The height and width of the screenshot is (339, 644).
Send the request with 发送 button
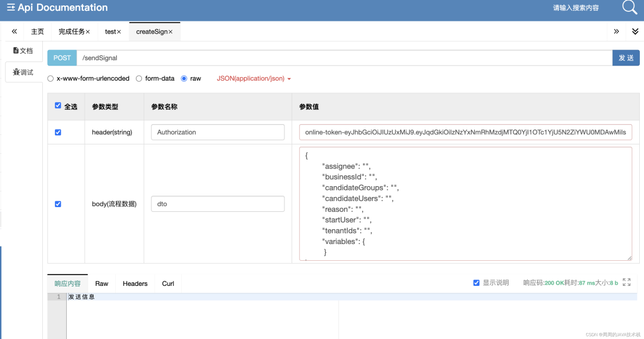coord(626,58)
